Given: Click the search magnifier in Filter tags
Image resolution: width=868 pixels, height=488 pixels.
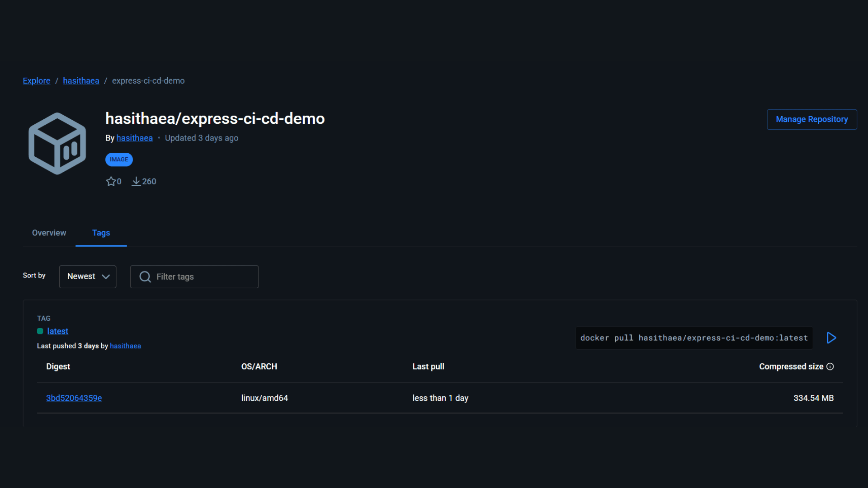Looking at the screenshot, I should click(x=145, y=277).
